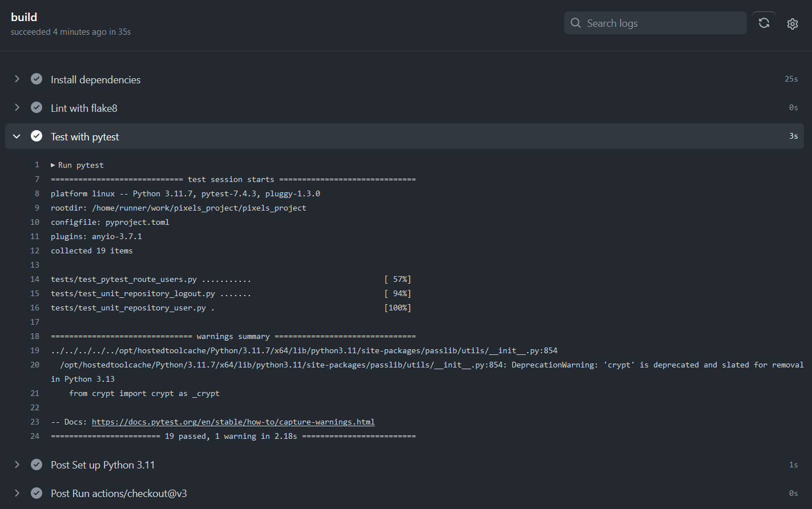The height and width of the screenshot is (509, 812).
Task: Click the tests/test_pytest_route_users.py result line
Action: coord(231,279)
